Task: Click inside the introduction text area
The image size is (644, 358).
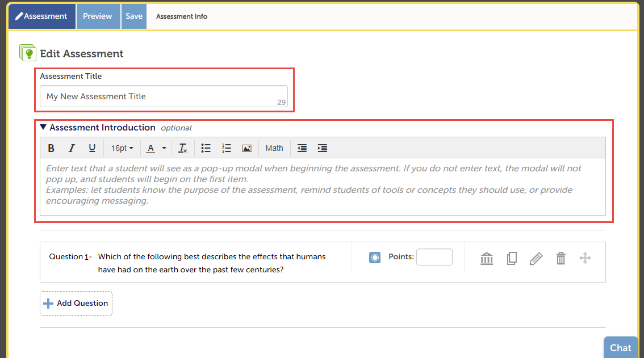Action: tap(323, 187)
